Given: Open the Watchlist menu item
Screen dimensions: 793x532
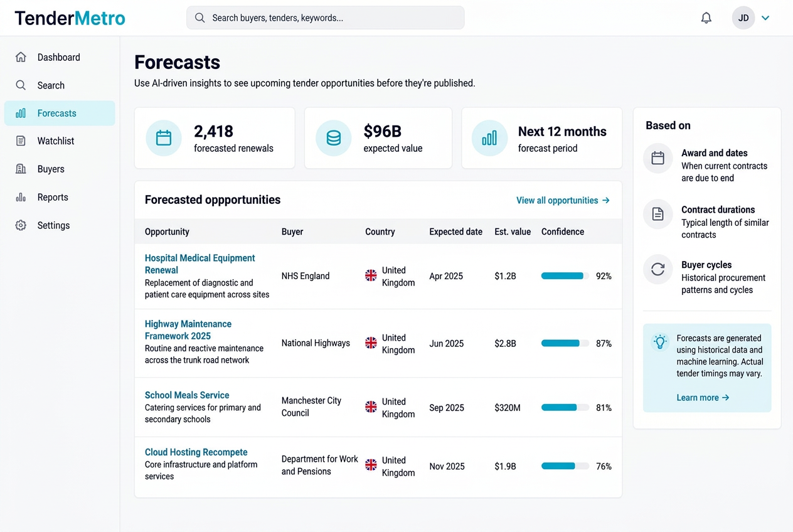Looking at the screenshot, I should (x=60, y=141).
